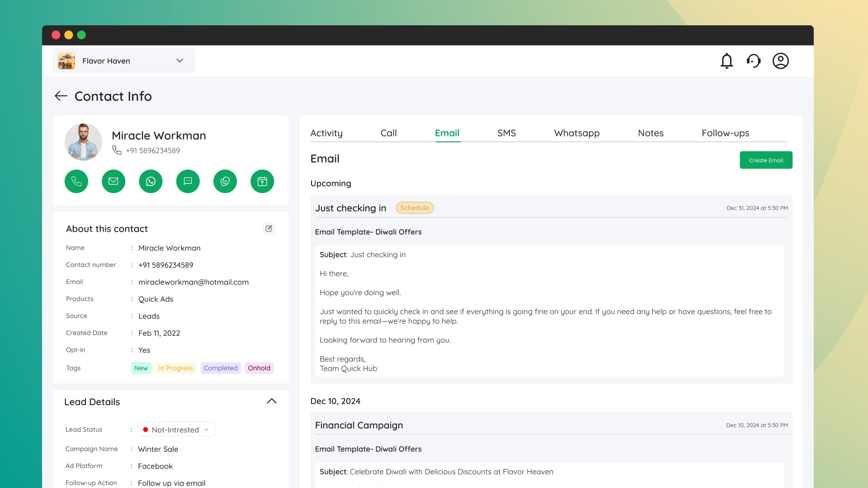Open the Lead Status dropdown showing Not-Intrested
The width and height of the screenshot is (868, 488).
tap(176, 429)
